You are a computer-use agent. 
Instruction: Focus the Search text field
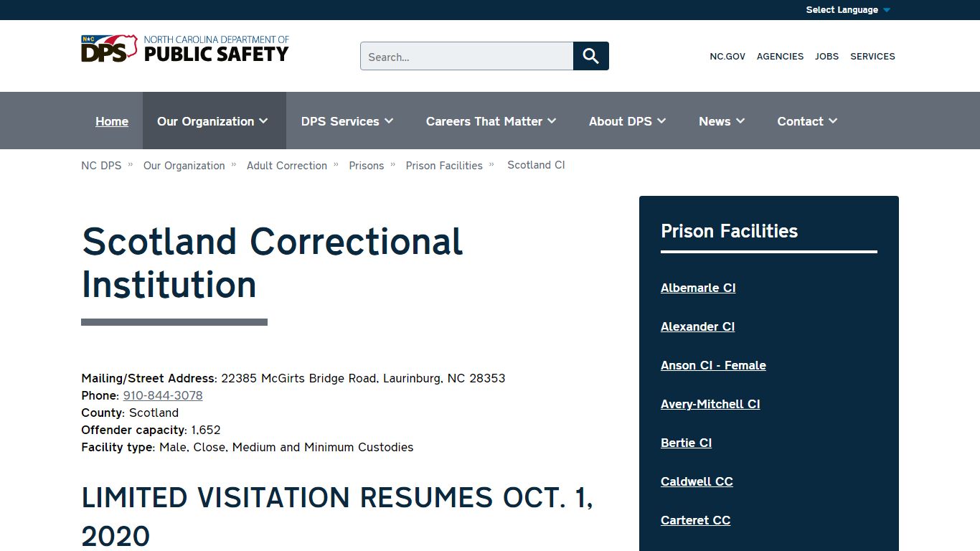tap(467, 56)
